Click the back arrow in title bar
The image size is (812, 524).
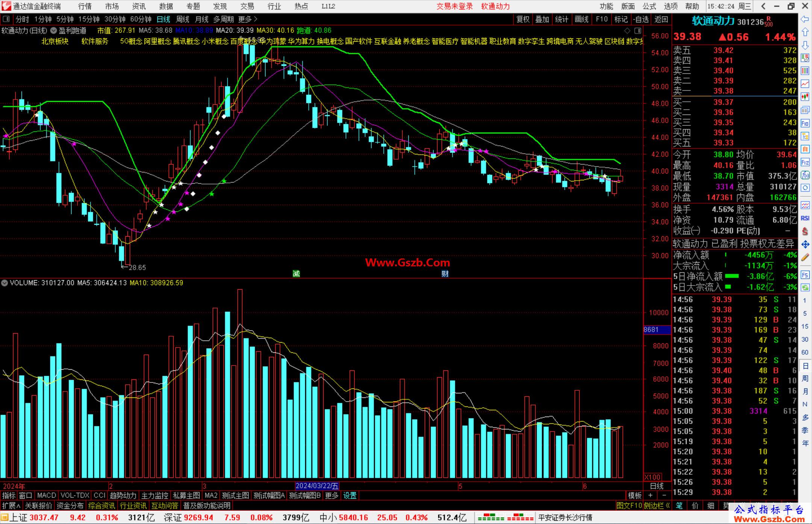tap(763, 6)
